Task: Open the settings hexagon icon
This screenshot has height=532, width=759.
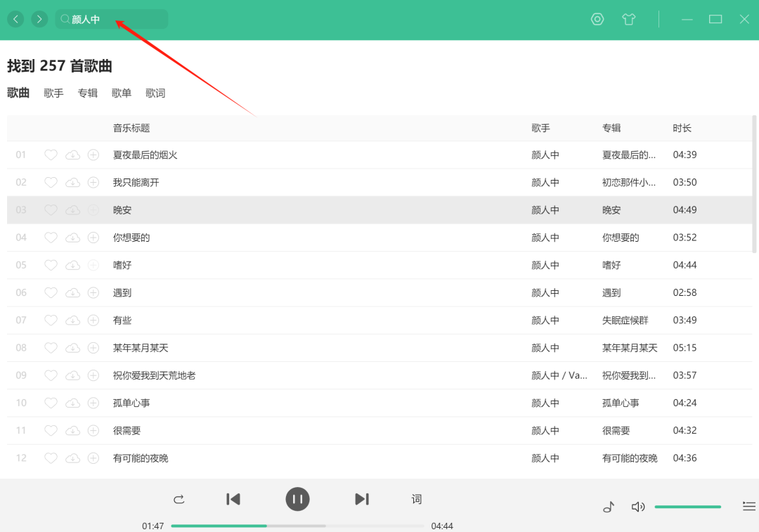Action: coord(597,19)
